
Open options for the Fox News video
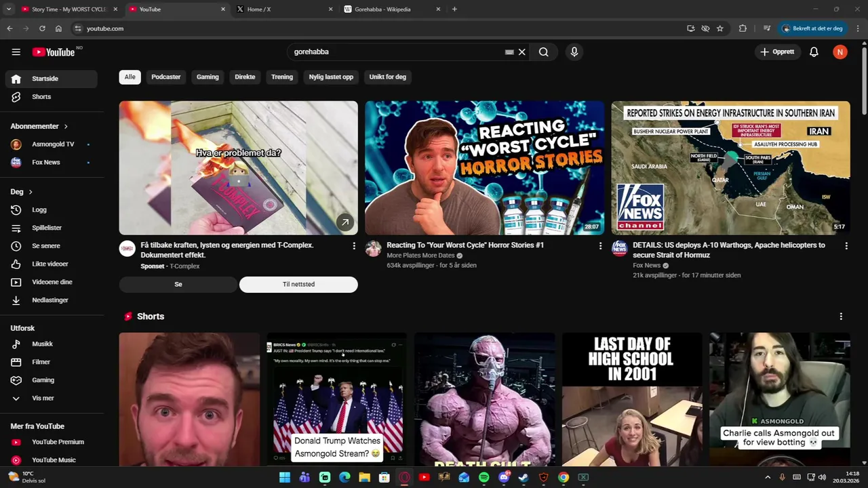tap(846, 246)
